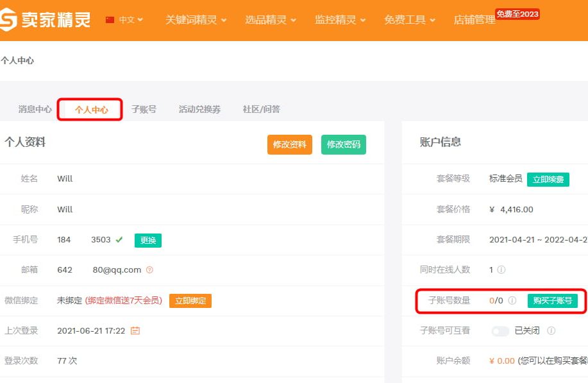This screenshot has height=383, width=588.
Task: Click the calendar icon beside last login time
Action: pyautogui.click(x=135, y=331)
